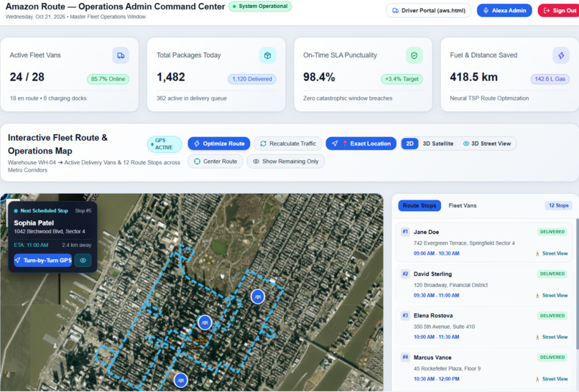This screenshot has width=579, height=392.
Task: Click stop number #4 badge
Action: coord(405,358)
